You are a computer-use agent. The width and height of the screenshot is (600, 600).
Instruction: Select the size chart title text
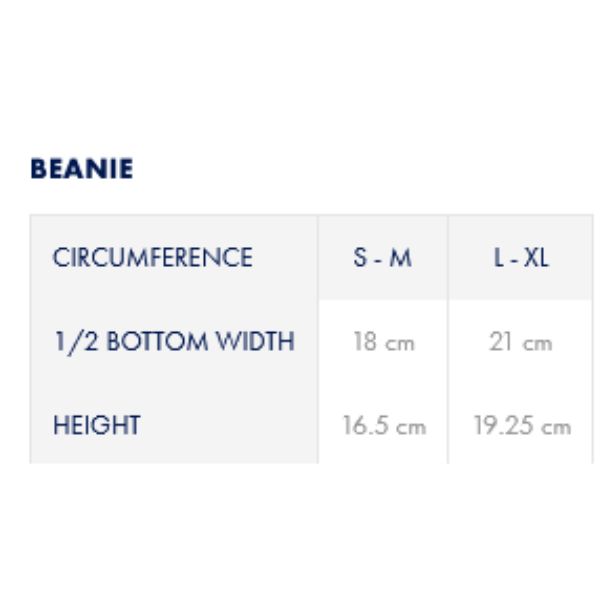click(x=81, y=169)
